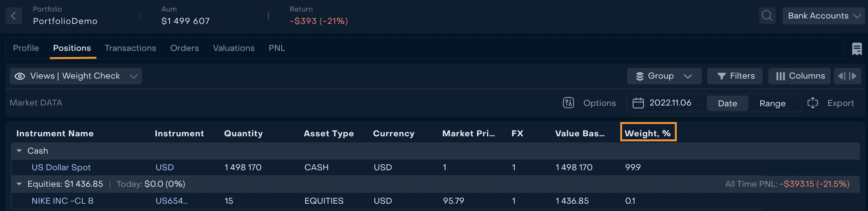This screenshot has height=211, width=868.
Task: Switch to the Valuations tab
Action: (x=234, y=48)
